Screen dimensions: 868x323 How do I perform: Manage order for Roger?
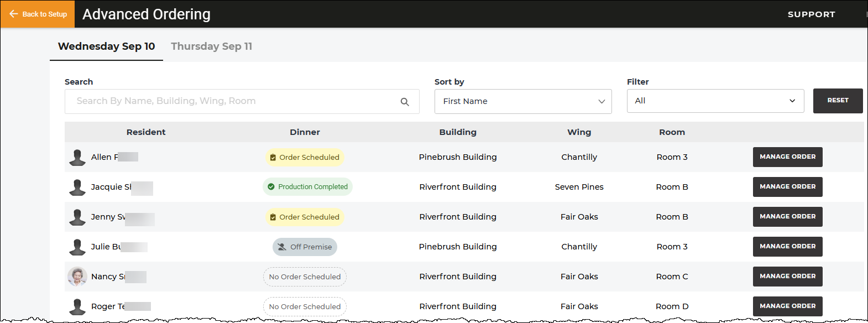pos(787,306)
